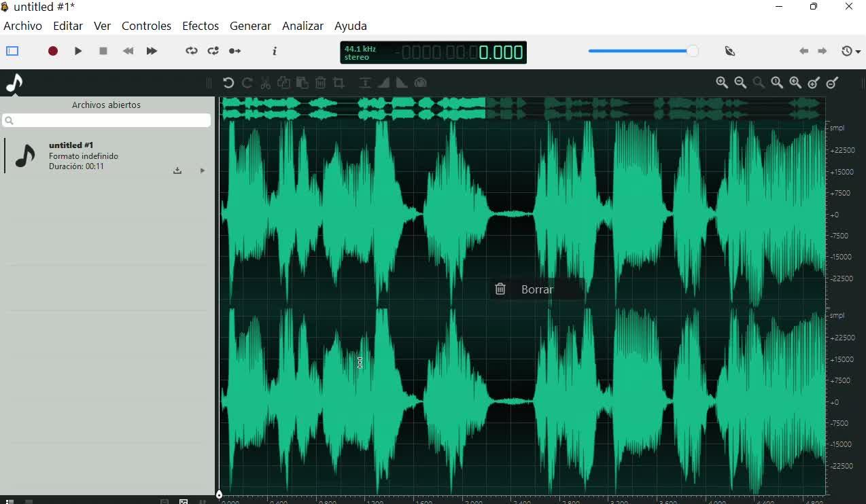Click the zoom out magnifier icon

click(x=740, y=83)
